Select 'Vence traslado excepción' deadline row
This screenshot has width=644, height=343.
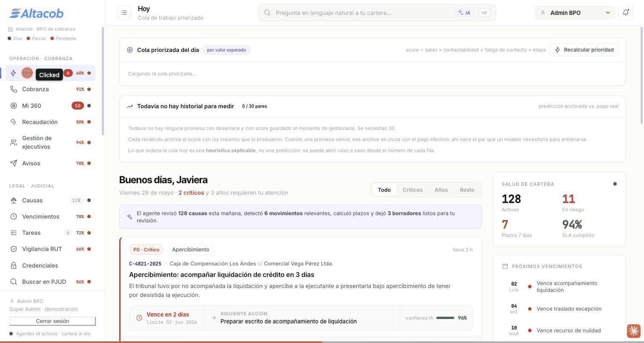559,309
